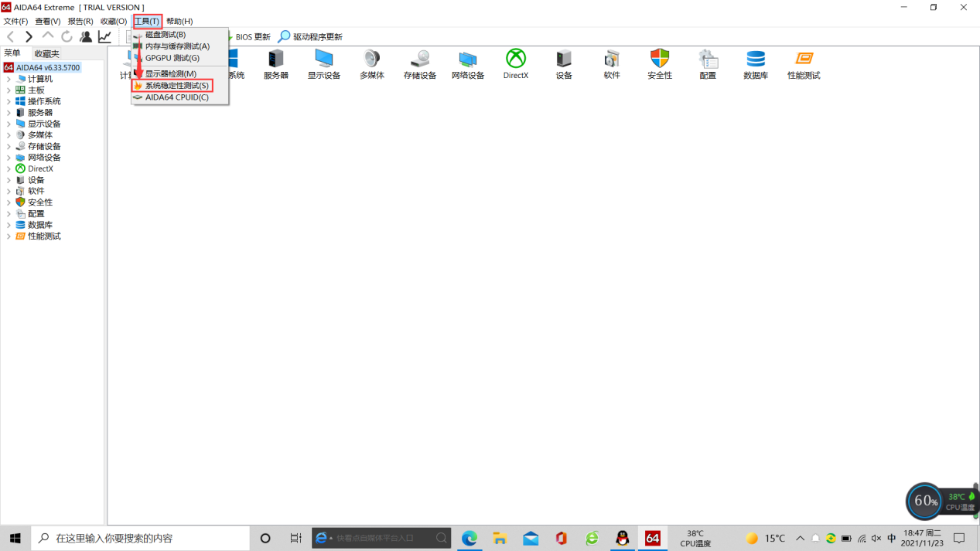
Task: Go back with the left arrow toolbar icon
Action: click(x=11, y=36)
